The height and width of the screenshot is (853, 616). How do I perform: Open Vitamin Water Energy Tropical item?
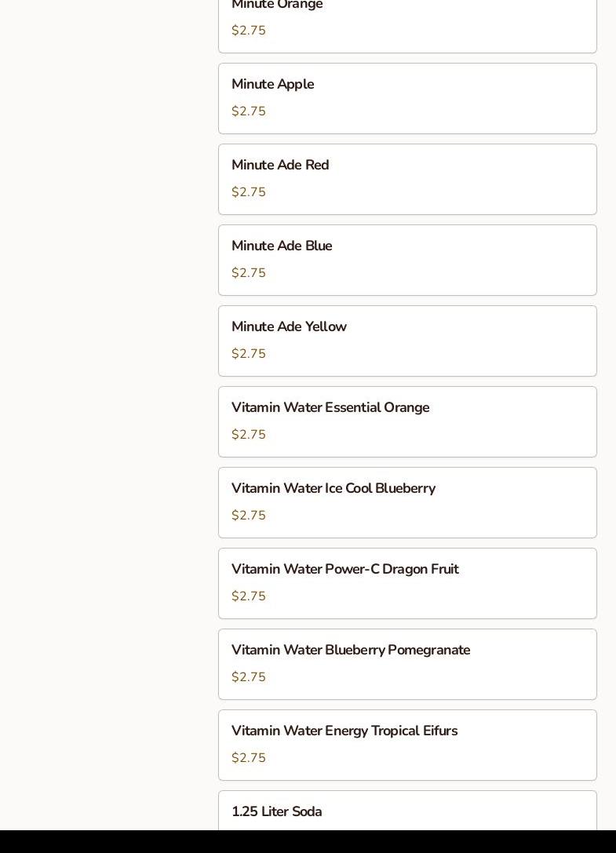(x=407, y=745)
